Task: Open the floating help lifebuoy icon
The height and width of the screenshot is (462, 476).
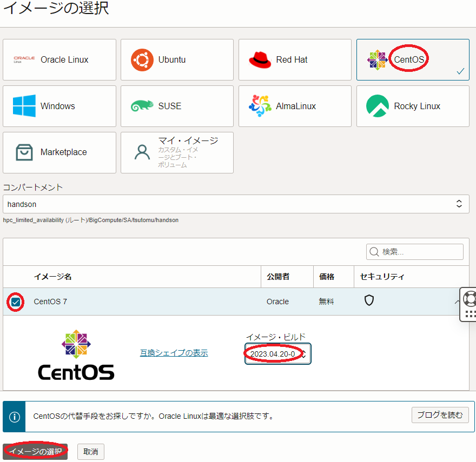Action: coord(470,299)
